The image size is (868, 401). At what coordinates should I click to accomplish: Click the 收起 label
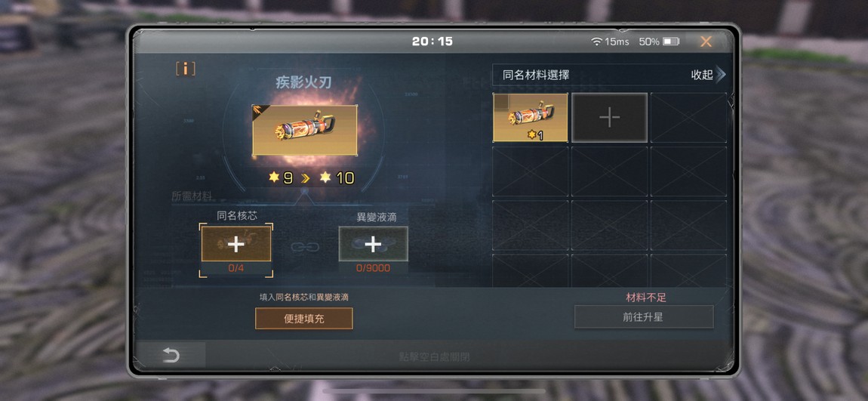(x=702, y=75)
